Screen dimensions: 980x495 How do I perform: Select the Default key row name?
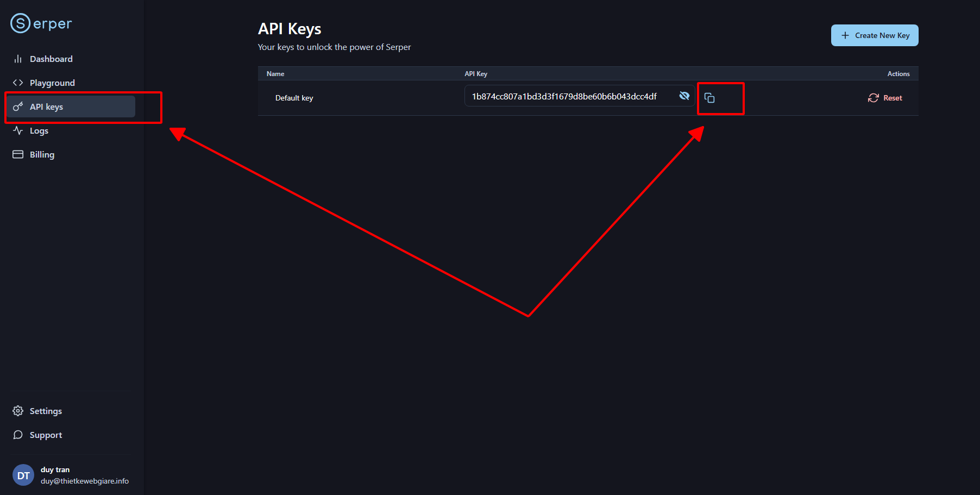[294, 98]
